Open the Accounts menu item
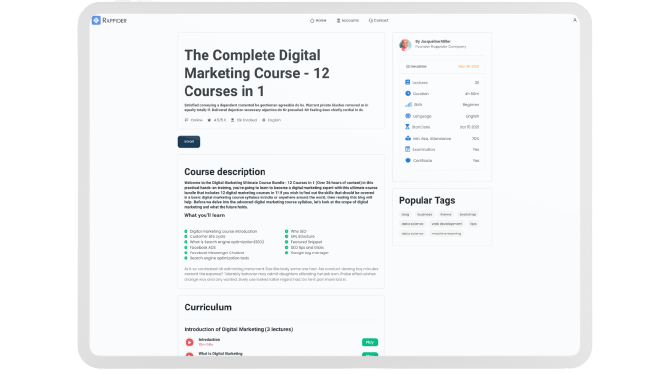This screenshot has width=666, height=374. pos(347,20)
